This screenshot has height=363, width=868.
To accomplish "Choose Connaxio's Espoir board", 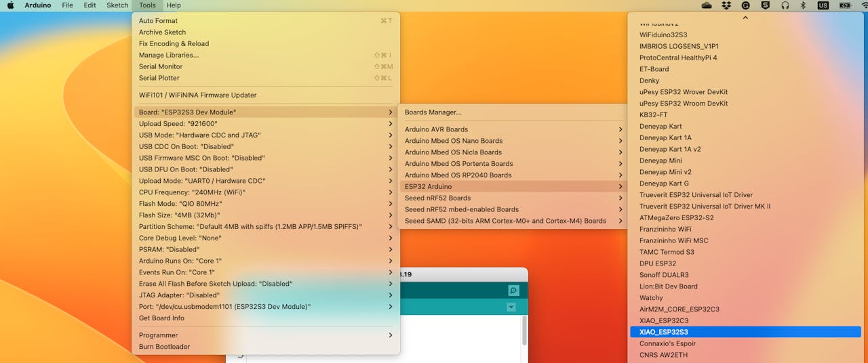I will pos(745,343).
